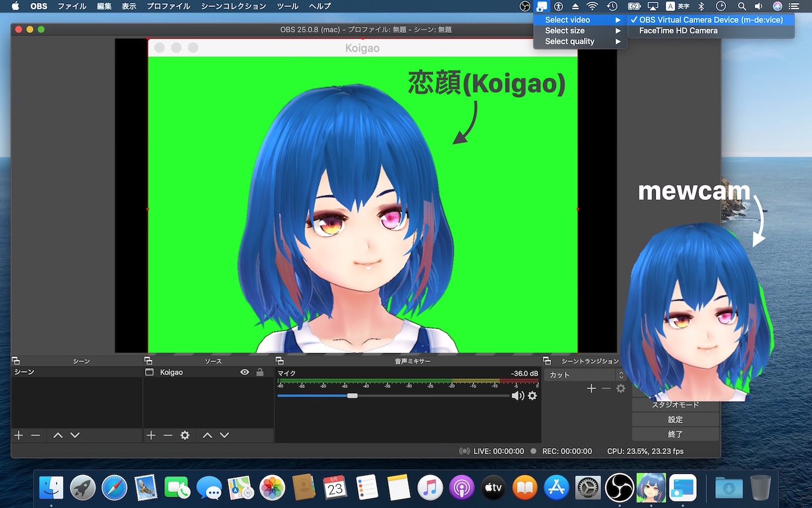The image size is (812, 508).
Task: Click the mewcam menu bar icon
Action: [x=542, y=6]
